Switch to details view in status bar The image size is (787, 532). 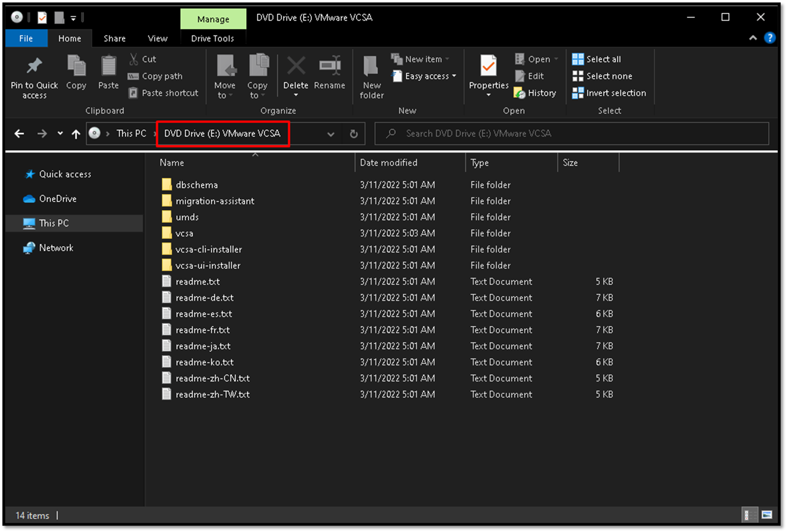(749, 515)
